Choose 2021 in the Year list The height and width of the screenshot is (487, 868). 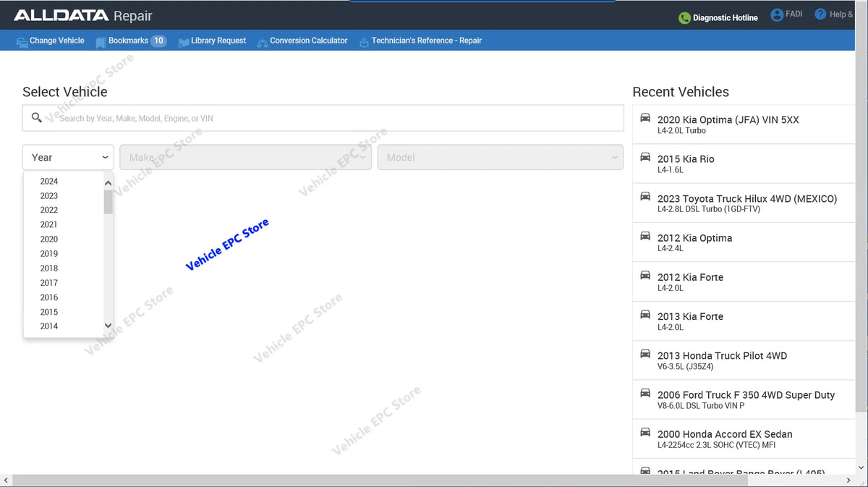(49, 225)
